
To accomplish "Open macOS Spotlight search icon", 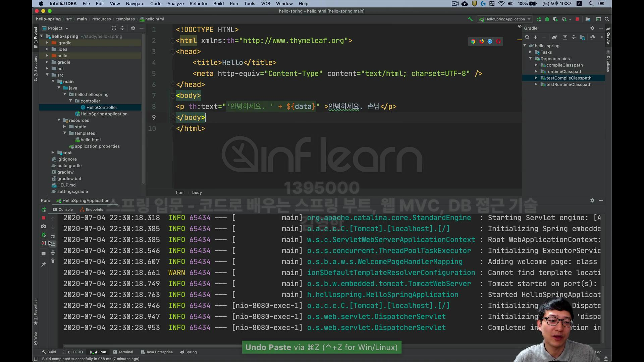I will pos(591,4).
